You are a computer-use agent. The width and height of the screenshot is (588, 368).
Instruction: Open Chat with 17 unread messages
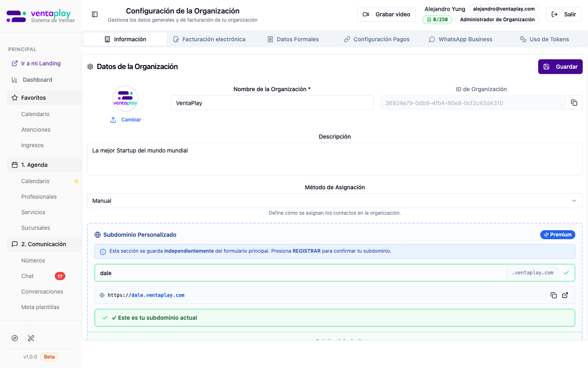pos(28,276)
